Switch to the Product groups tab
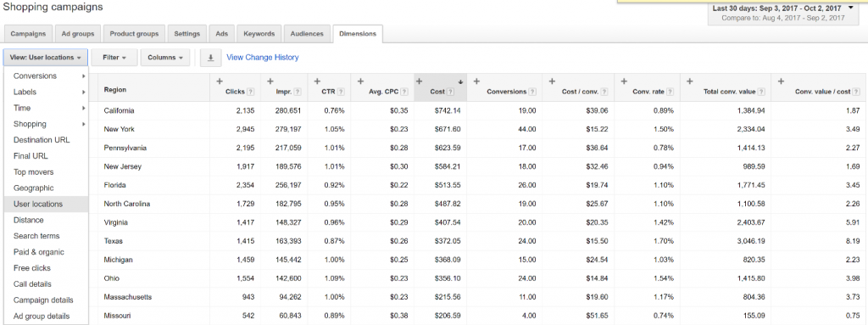 click(134, 34)
